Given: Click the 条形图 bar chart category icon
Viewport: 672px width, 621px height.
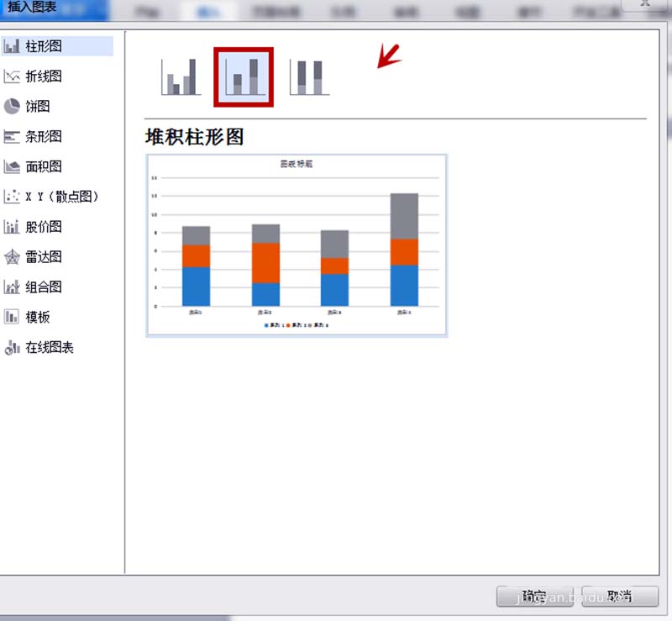Looking at the screenshot, I should pos(12,136).
